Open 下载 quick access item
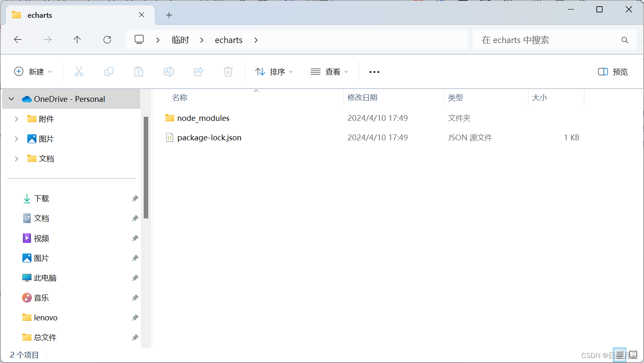Viewport: 644px width, 363px height. point(41,198)
